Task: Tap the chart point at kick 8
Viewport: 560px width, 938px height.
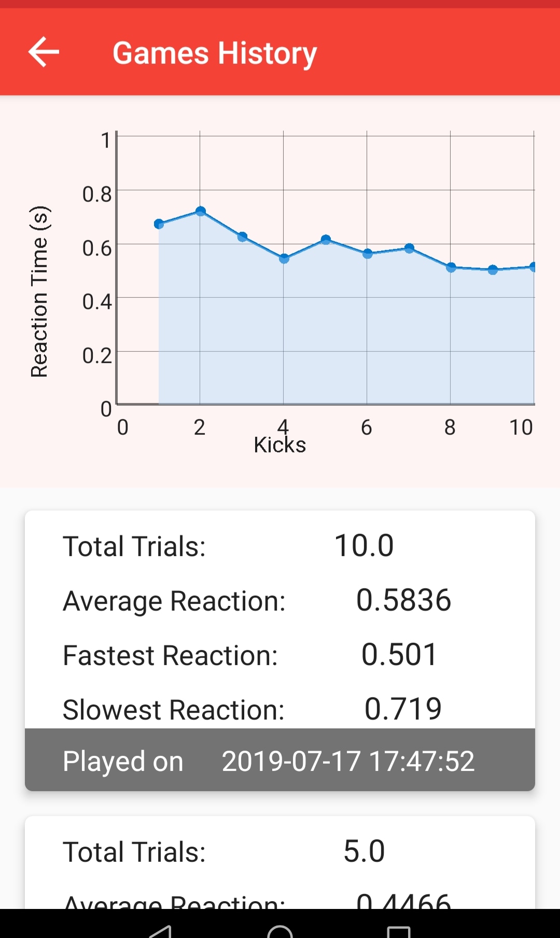Action: point(451,268)
